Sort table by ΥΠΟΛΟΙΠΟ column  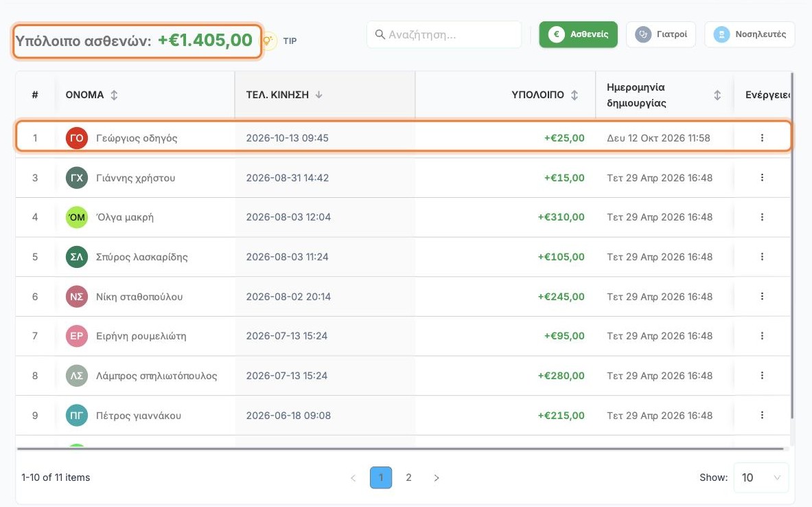pyautogui.click(x=575, y=95)
